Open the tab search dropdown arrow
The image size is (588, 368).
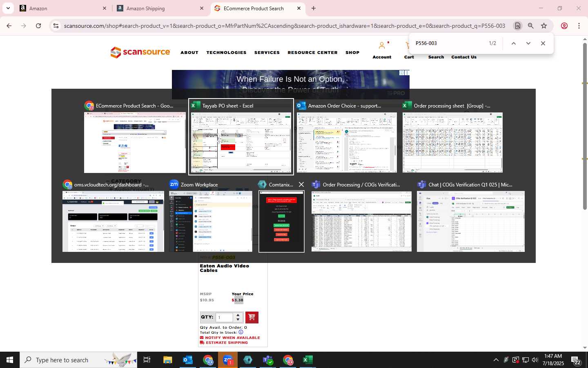(8, 8)
